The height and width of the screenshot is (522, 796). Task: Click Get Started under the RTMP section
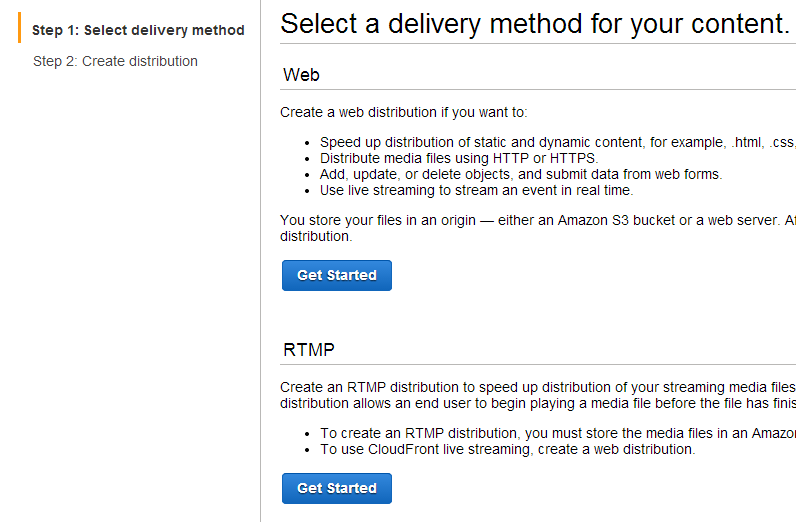337,488
